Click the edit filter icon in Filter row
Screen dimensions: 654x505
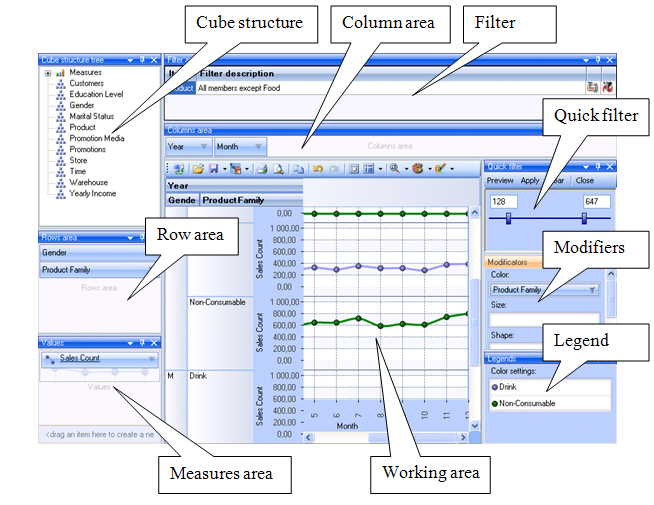592,88
